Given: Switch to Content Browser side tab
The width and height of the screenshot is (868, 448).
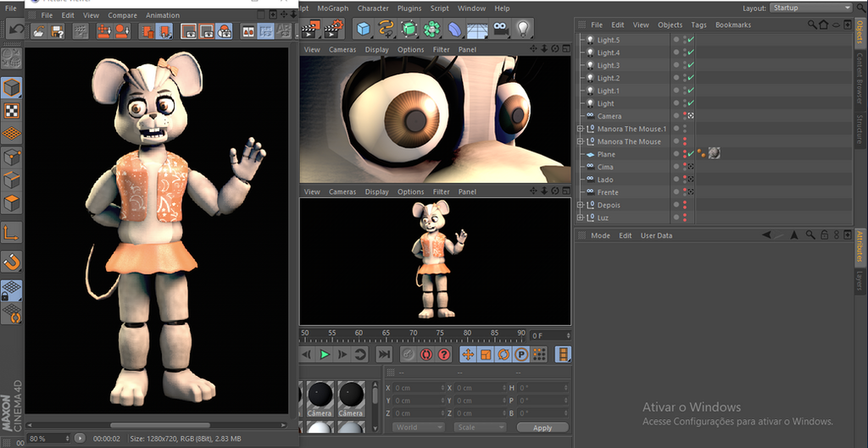Looking at the screenshot, I should coord(860,78).
